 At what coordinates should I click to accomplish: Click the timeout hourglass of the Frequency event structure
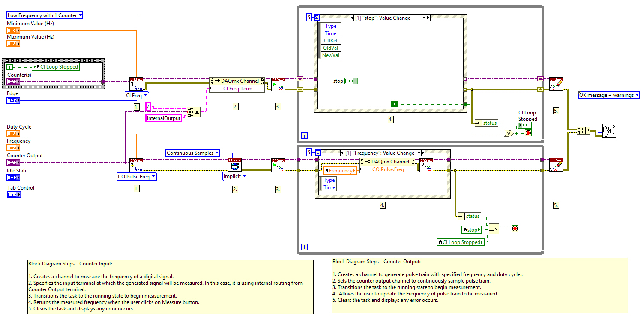pos(318,153)
